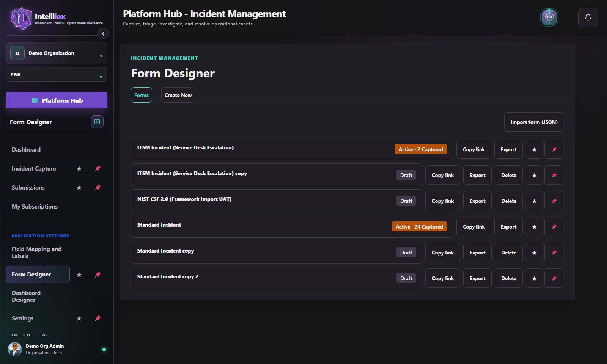Open Dashboard Designer in the sidebar
Viewport: 607px width, 364px height.
[x=26, y=297]
